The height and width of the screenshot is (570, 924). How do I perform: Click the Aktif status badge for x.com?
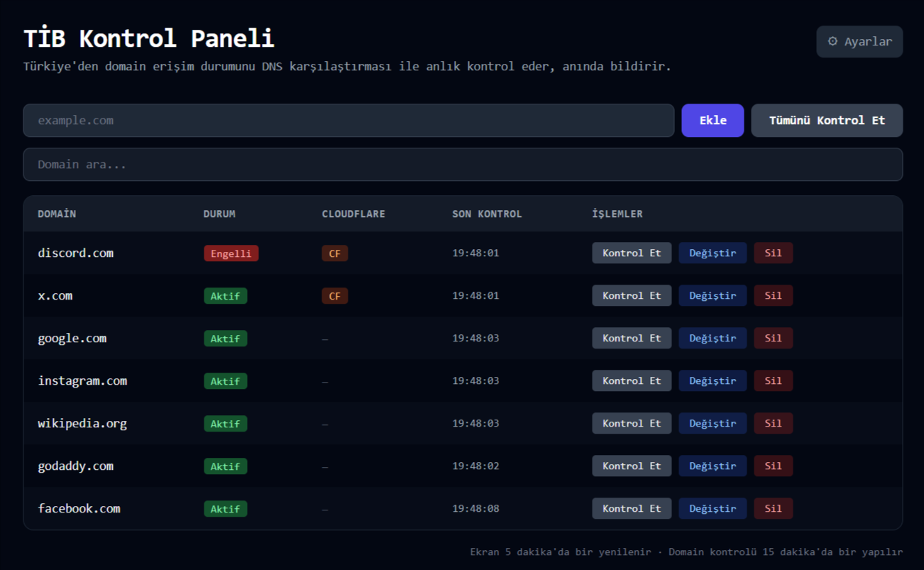225,296
